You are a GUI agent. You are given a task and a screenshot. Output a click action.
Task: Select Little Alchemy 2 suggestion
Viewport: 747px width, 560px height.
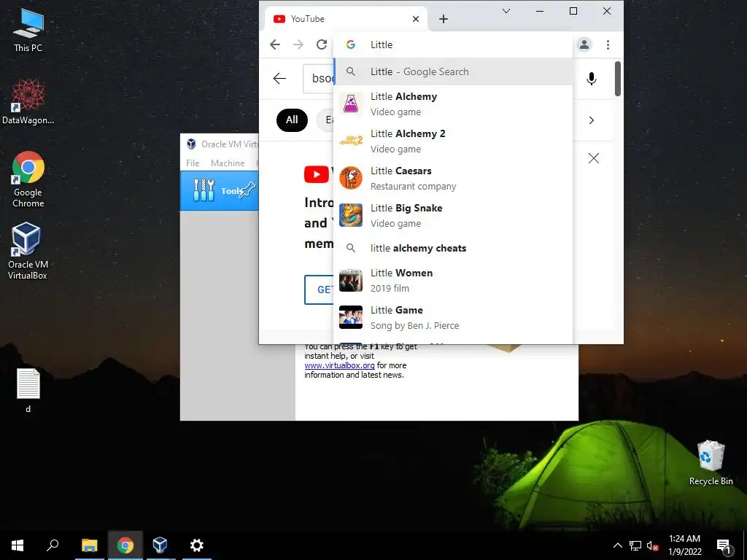coord(453,141)
